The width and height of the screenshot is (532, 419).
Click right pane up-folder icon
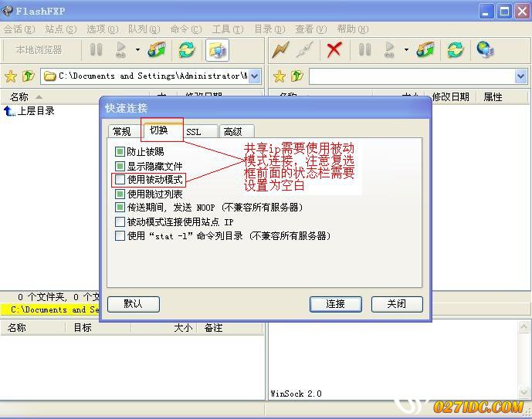coord(297,76)
